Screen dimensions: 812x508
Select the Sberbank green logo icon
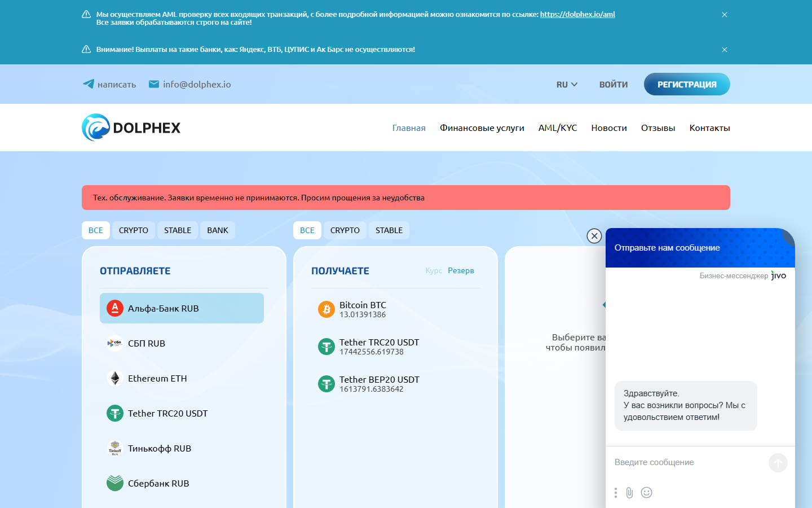[x=115, y=483]
